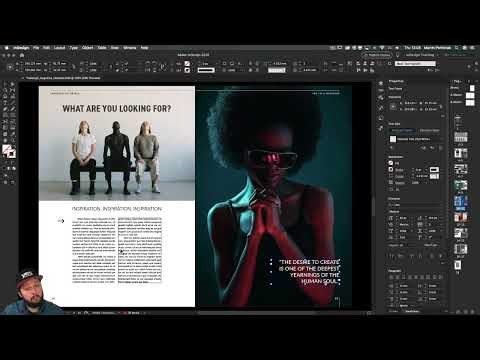Click the top icon in the collapsed panel dock
Screen dimensions: 480x360
coord(381,84)
